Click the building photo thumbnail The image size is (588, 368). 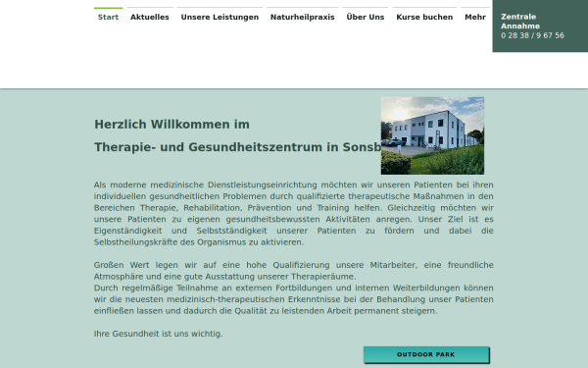[x=432, y=135]
